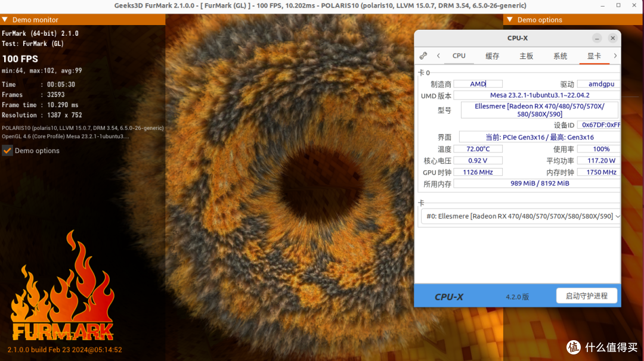
Task: Click the 启动守护进程 button
Action: click(587, 296)
